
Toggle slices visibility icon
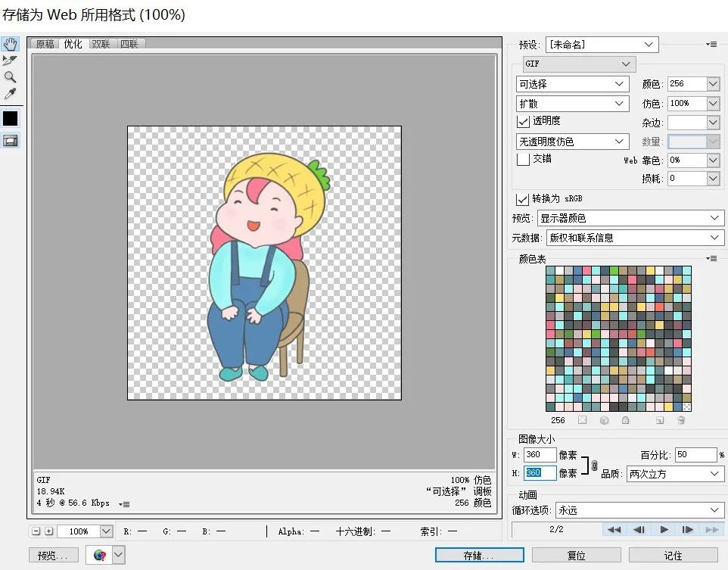tap(10, 141)
